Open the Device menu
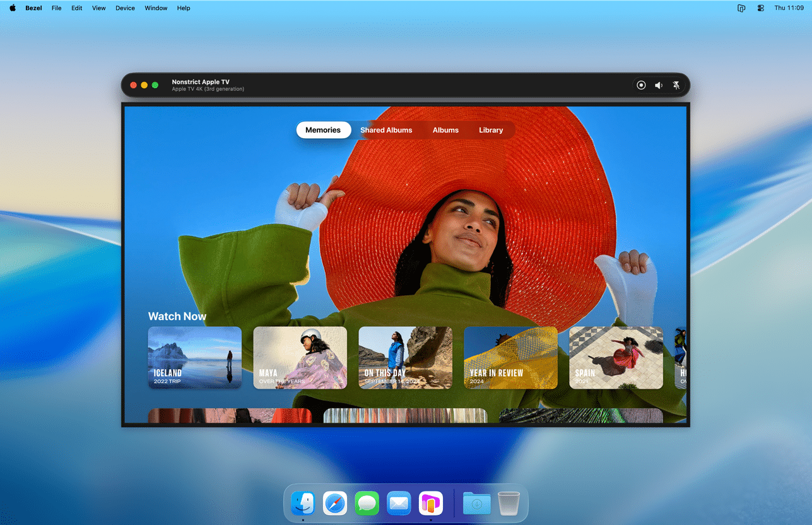 pyautogui.click(x=125, y=8)
